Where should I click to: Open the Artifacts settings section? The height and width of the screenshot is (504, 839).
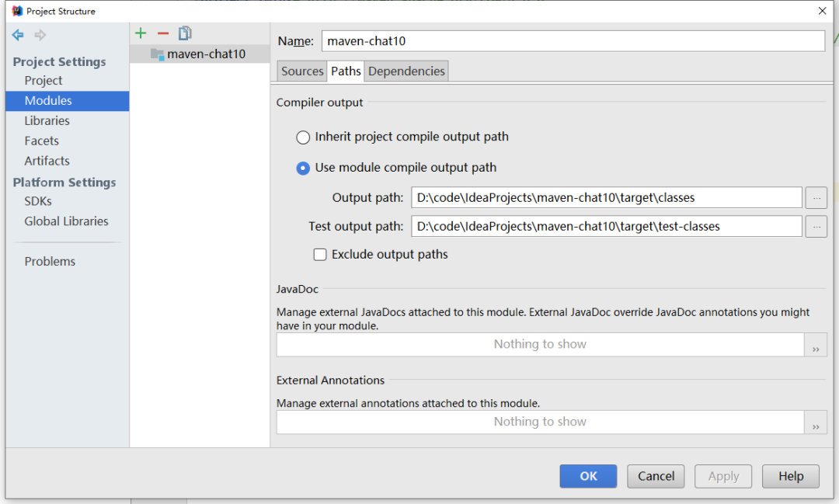47,161
